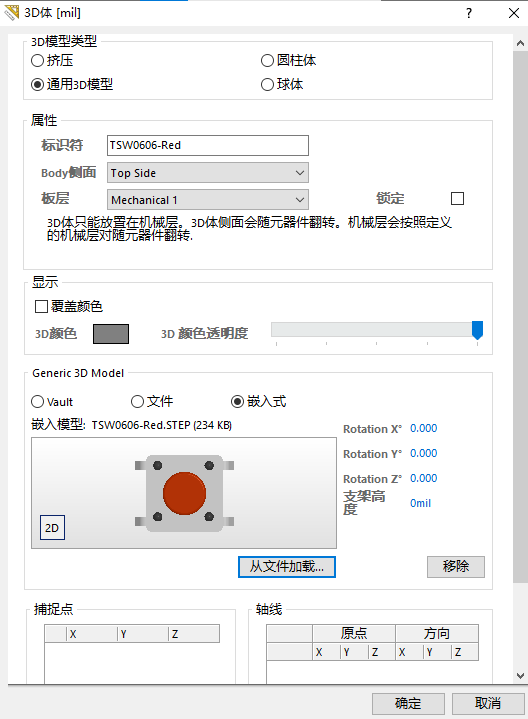
Task: Toggle the 锁定 checkbox
Action: tap(457, 199)
